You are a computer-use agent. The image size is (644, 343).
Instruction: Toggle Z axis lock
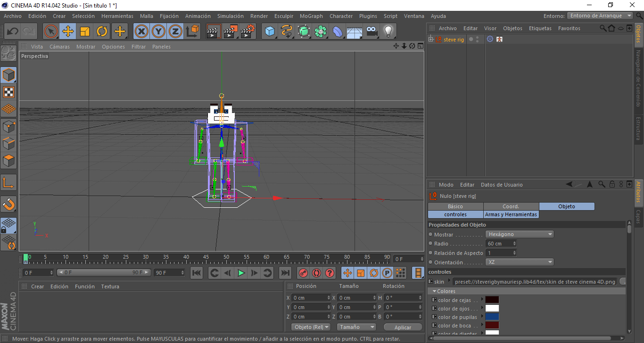point(175,32)
